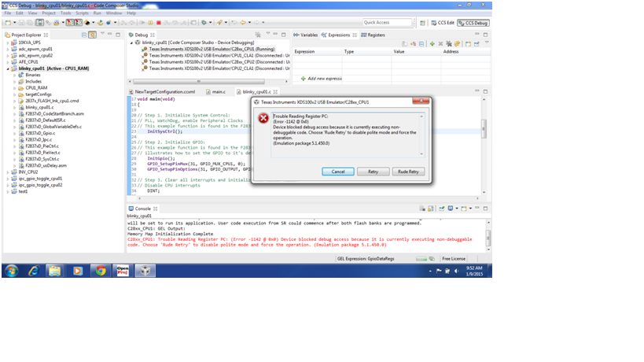
Task: Open the Run menu
Action: [x=97, y=13]
